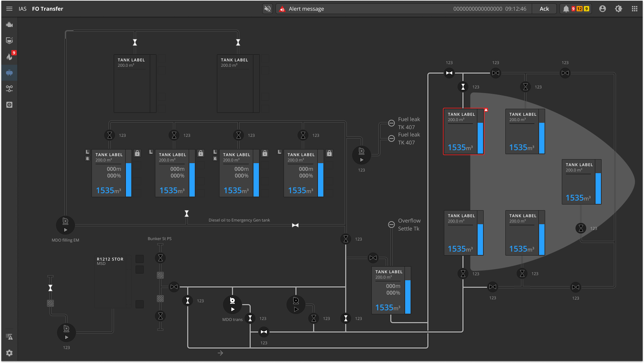644x363 pixels.
Task: Open the hamburger navigation menu
Action: pyautogui.click(x=9, y=9)
